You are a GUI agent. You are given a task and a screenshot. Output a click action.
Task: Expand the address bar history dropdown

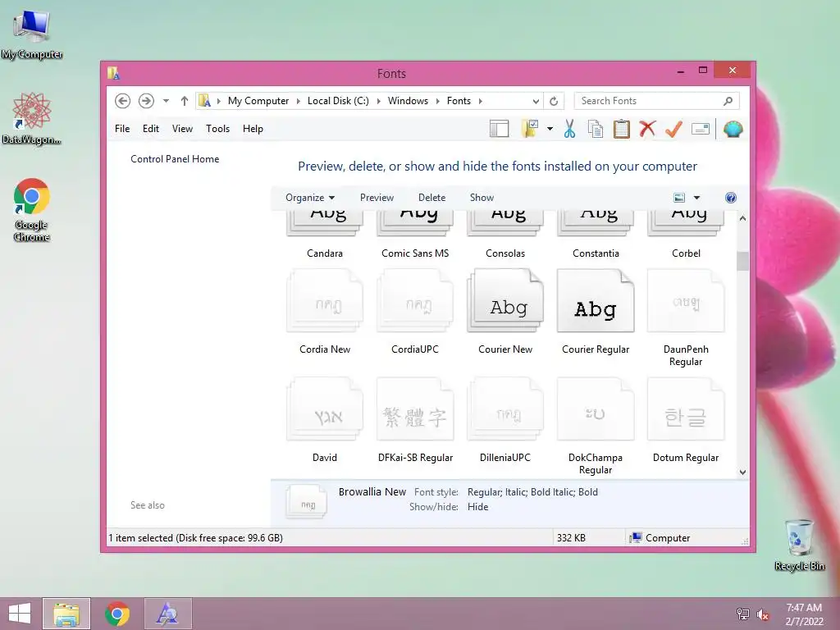tap(535, 101)
